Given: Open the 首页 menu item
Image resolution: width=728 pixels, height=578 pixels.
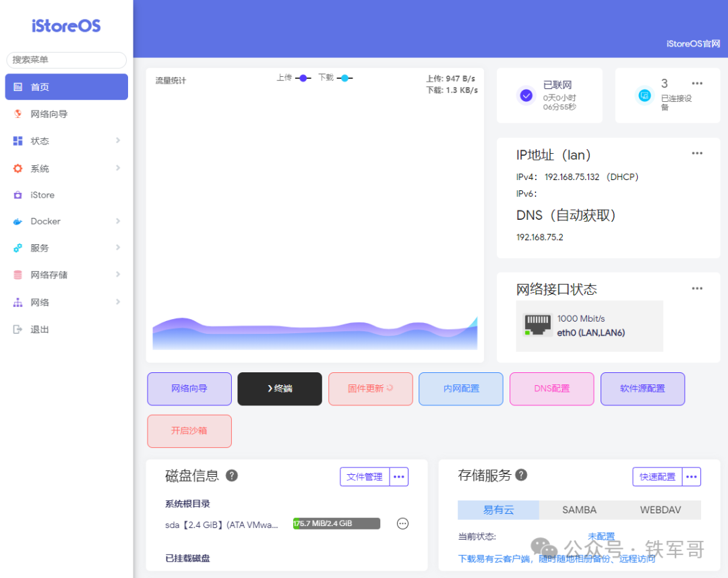Looking at the screenshot, I should pyautogui.click(x=66, y=87).
